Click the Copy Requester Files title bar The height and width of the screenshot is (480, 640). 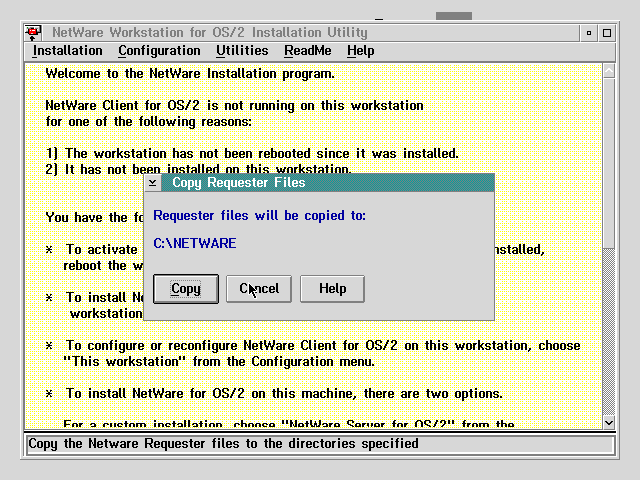[x=328, y=182]
